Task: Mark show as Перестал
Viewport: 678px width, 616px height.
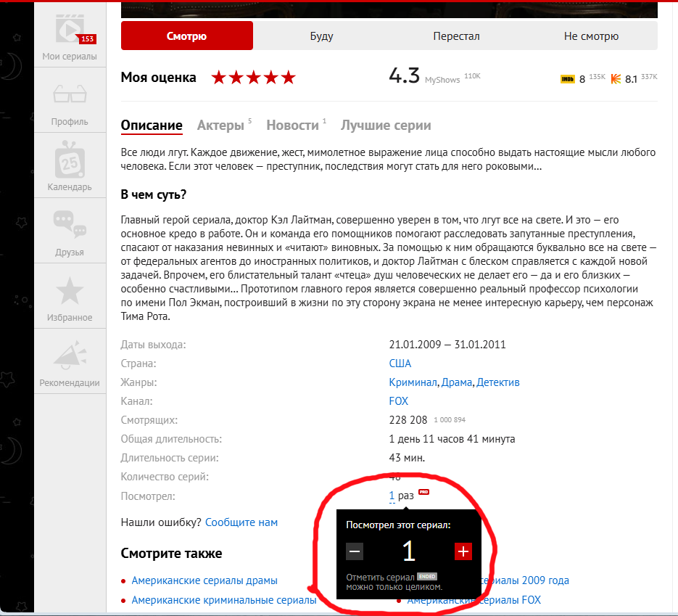Action: coord(456,36)
